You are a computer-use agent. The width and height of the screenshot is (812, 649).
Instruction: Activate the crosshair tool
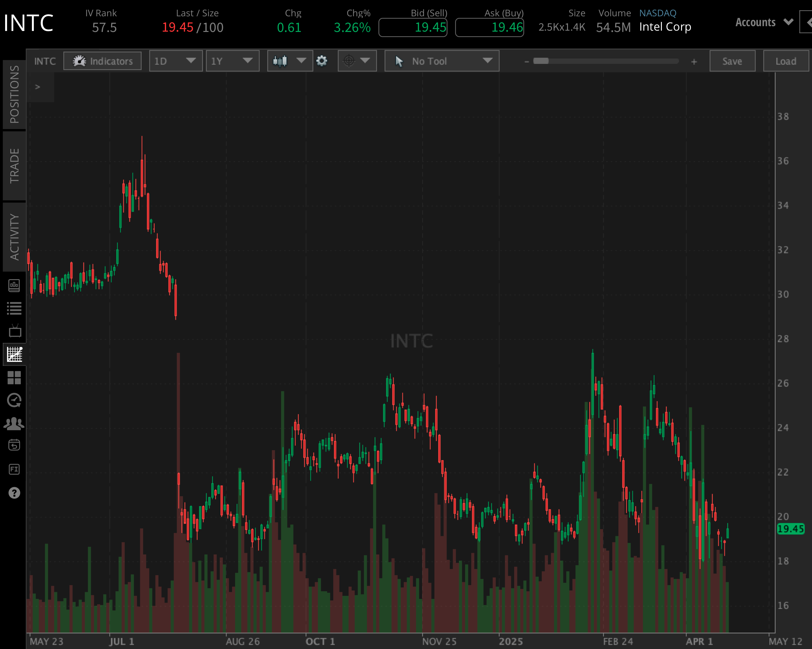[x=349, y=61]
